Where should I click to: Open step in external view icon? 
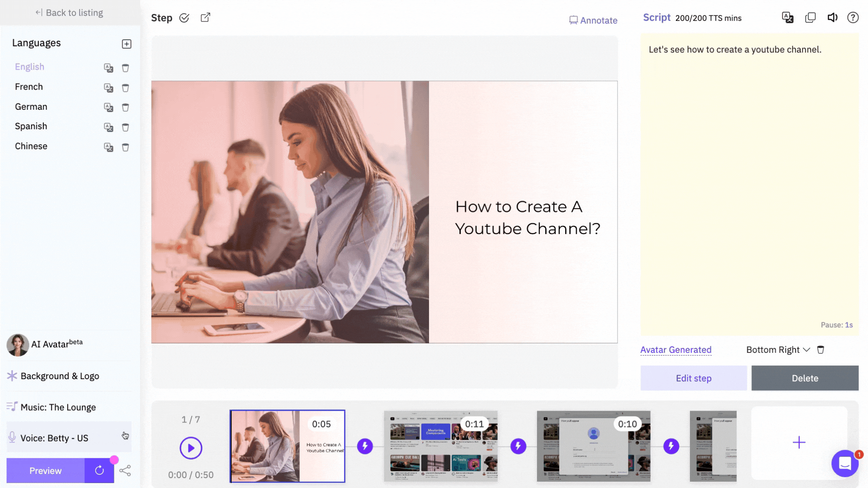point(205,18)
